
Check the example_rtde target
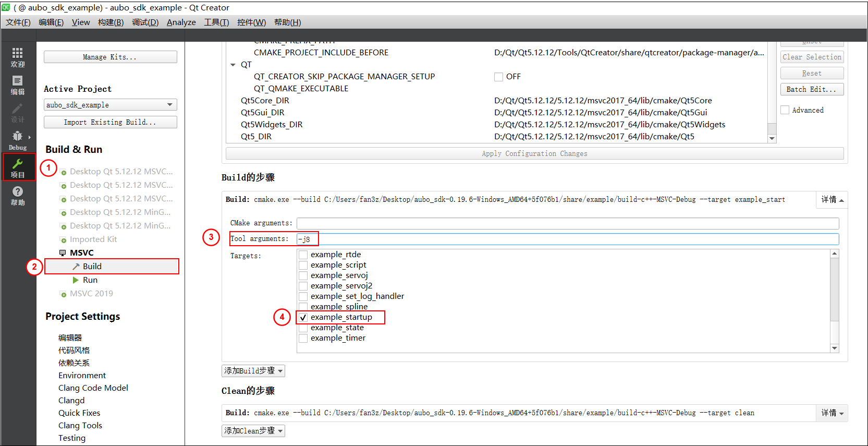pyautogui.click(x=303, y=255)
